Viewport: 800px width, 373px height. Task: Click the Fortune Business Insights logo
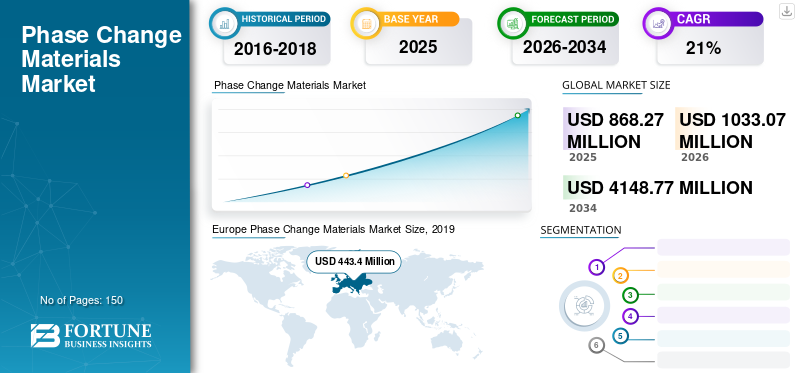click(91, 336)
